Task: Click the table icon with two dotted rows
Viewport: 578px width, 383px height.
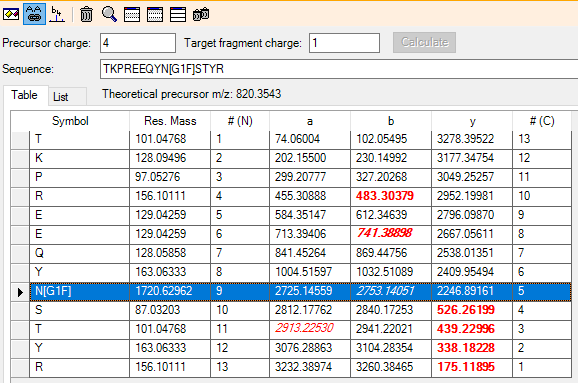Action: click(x=155, y=15)
